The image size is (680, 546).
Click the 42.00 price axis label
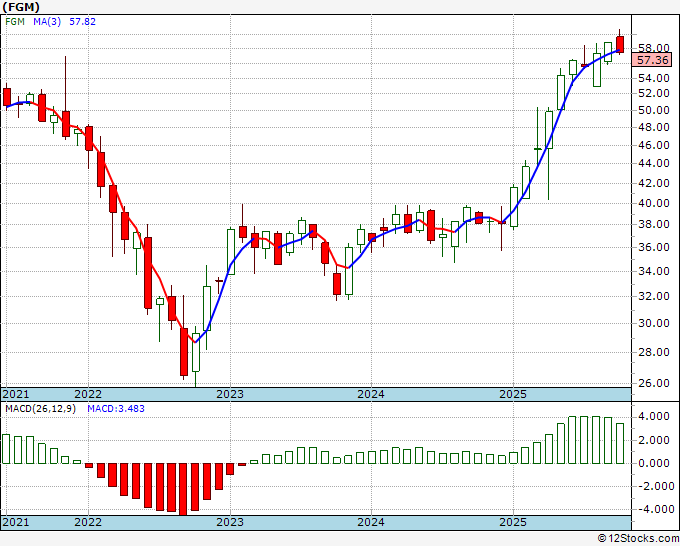654,183
